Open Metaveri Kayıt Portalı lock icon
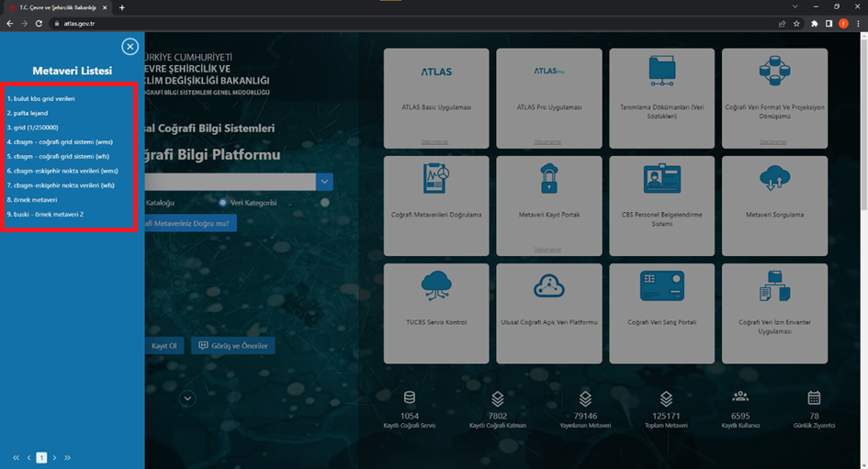This screenshot has height=469, width=868. coord(549,178)
